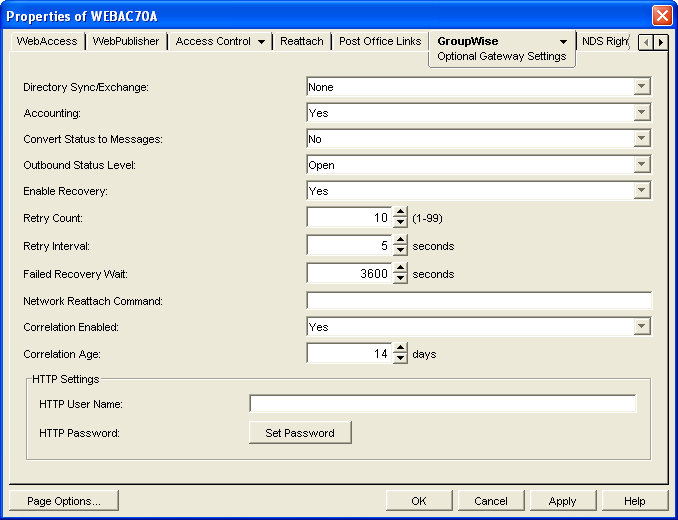Focus the Network Reattach Command field
678x520 pixels.
tap(479, 301)
